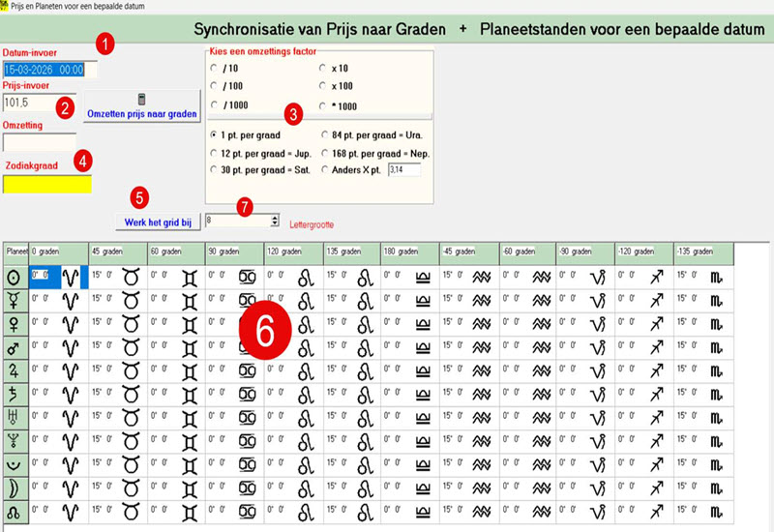Select the Saturn planet row header
The width and height of the screenshot is (774, 532).
[x=15, y=395]
